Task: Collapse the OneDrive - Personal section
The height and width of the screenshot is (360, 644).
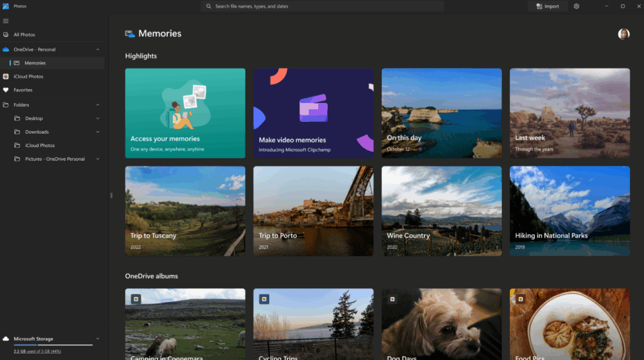Action: coord(97,49)
